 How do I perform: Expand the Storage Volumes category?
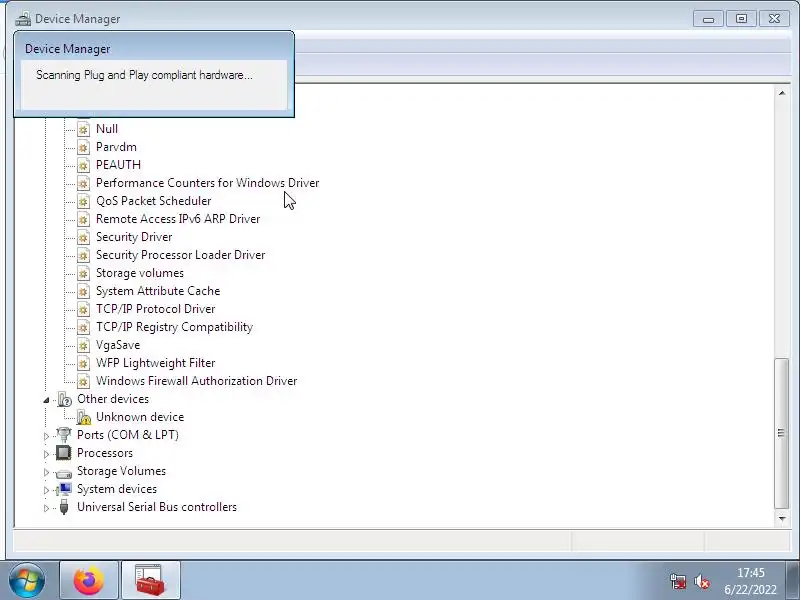point(46,472)
